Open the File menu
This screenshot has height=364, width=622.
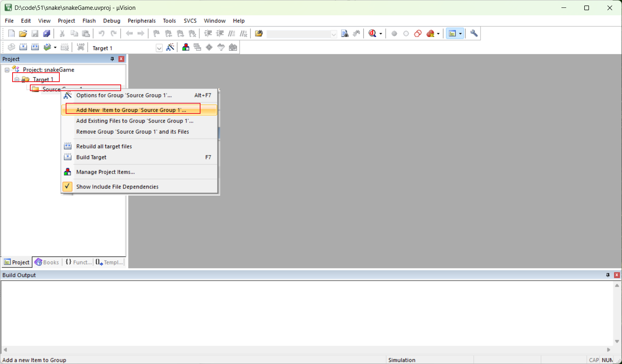[x=9, y=21]
